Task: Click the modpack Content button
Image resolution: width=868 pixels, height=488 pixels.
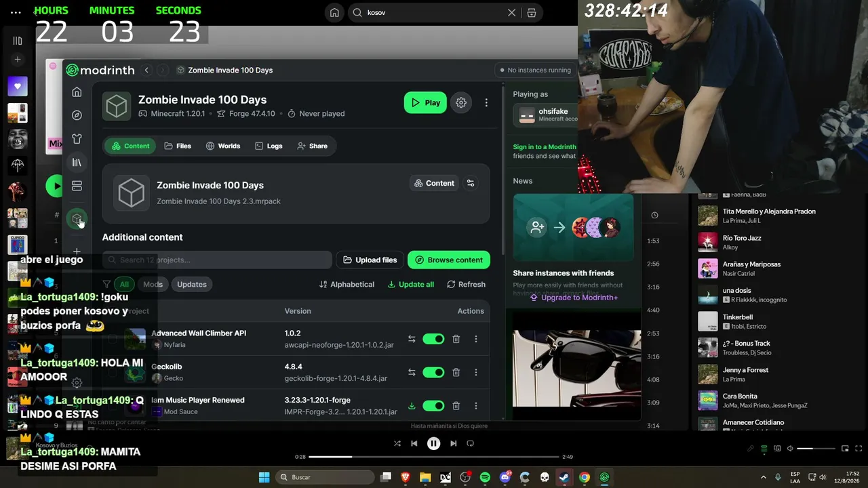Action: click(x=433, y=183)
